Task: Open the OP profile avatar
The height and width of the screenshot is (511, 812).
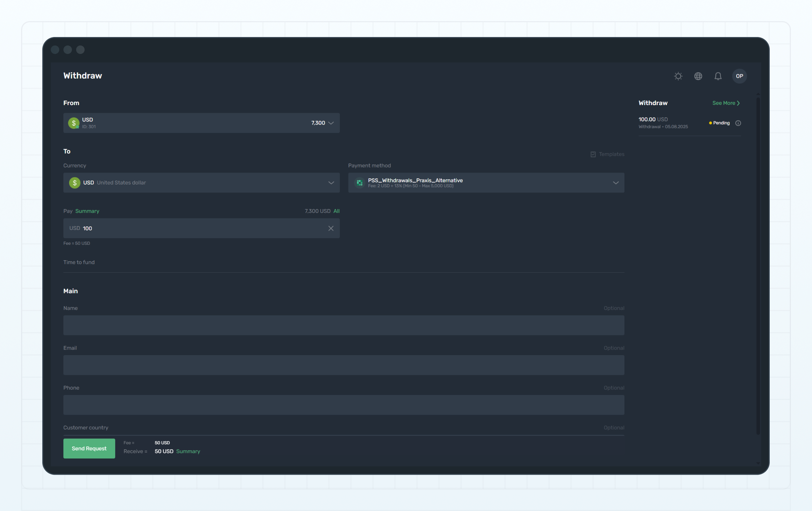Action: tap(739, 76)
